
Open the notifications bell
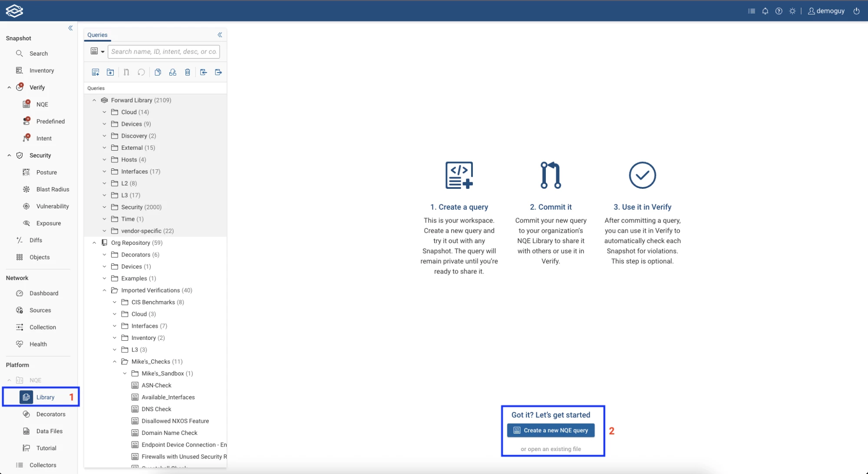765,11
